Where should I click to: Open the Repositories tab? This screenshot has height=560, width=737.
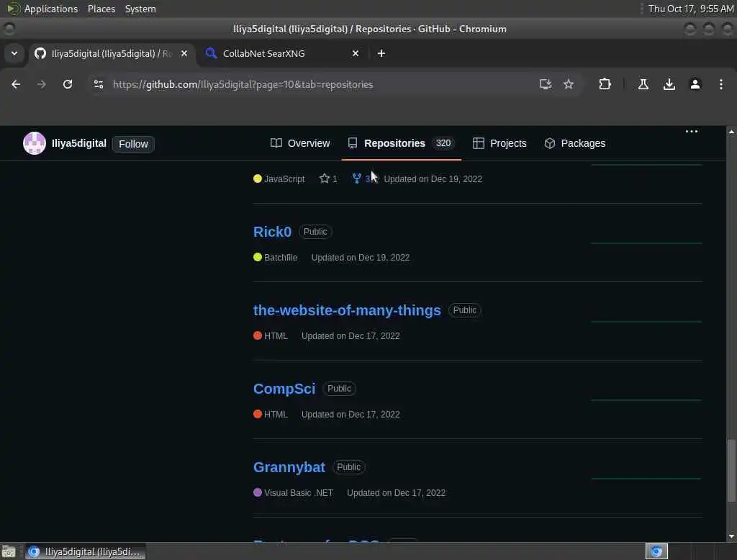point(401,143)
